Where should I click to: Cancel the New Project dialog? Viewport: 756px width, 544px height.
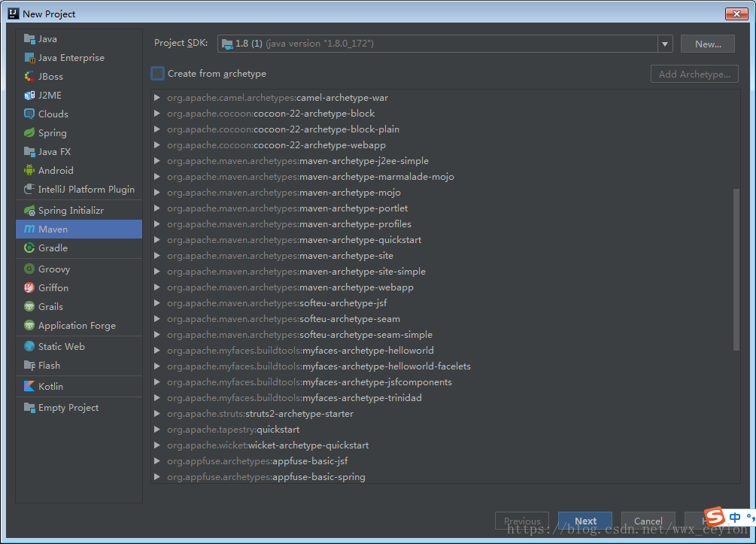click(x=648, y=521)
